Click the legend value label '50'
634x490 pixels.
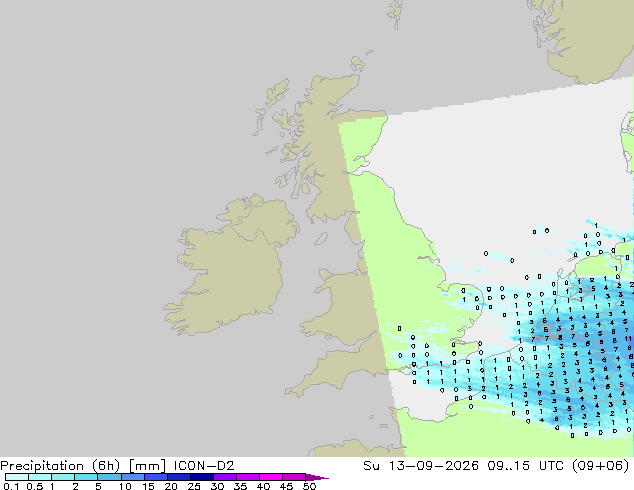point(309,486)
